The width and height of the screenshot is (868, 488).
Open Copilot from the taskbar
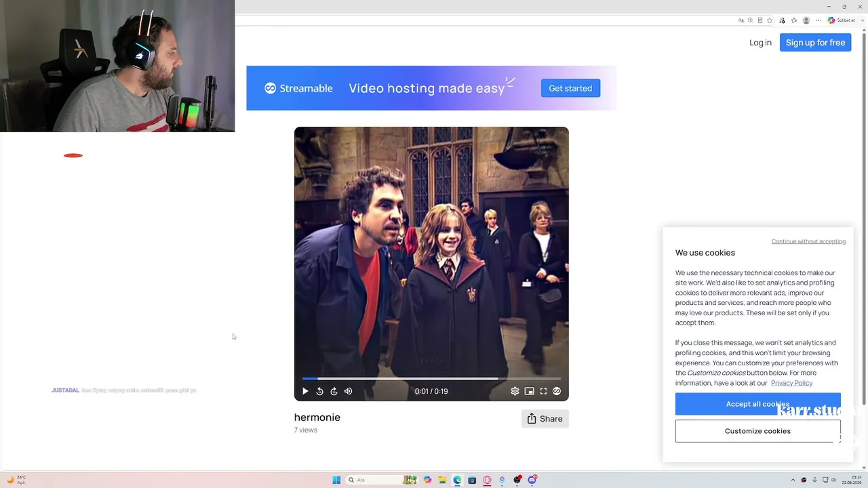click(427, 480)
